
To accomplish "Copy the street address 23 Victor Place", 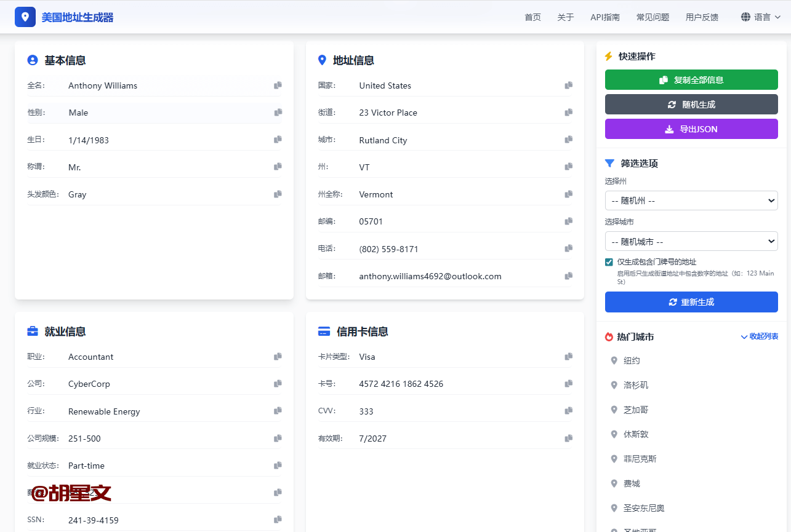I will coord(569,113).
